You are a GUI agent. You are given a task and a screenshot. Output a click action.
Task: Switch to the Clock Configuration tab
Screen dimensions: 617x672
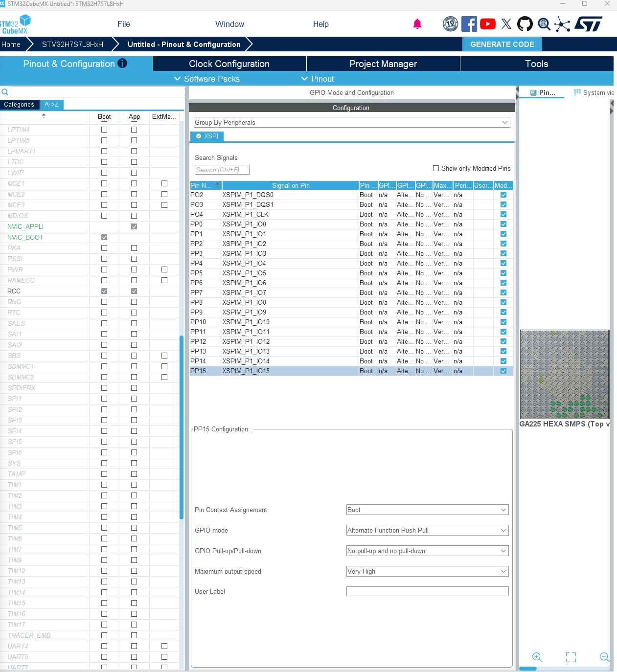(229, 64)
